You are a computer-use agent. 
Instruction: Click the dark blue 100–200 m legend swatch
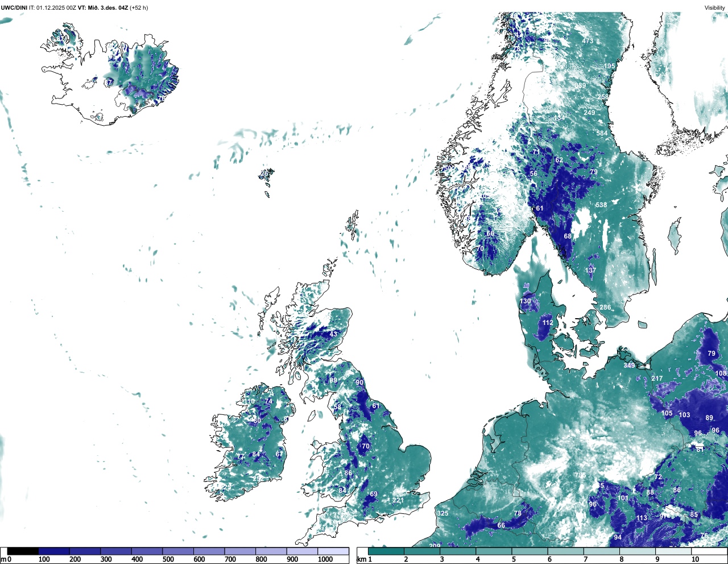54,551
